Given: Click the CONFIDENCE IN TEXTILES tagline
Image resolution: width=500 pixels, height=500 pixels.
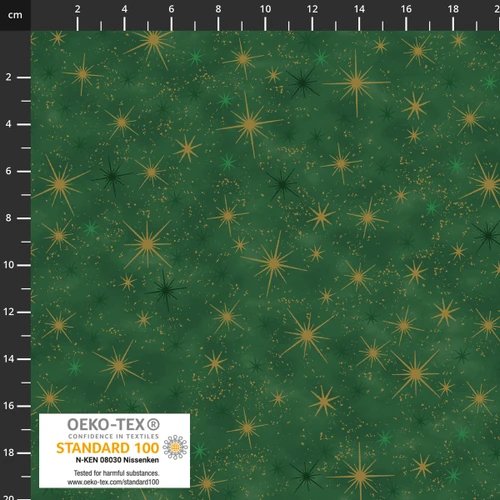Looking at the screenshot, I should (113, 436).
